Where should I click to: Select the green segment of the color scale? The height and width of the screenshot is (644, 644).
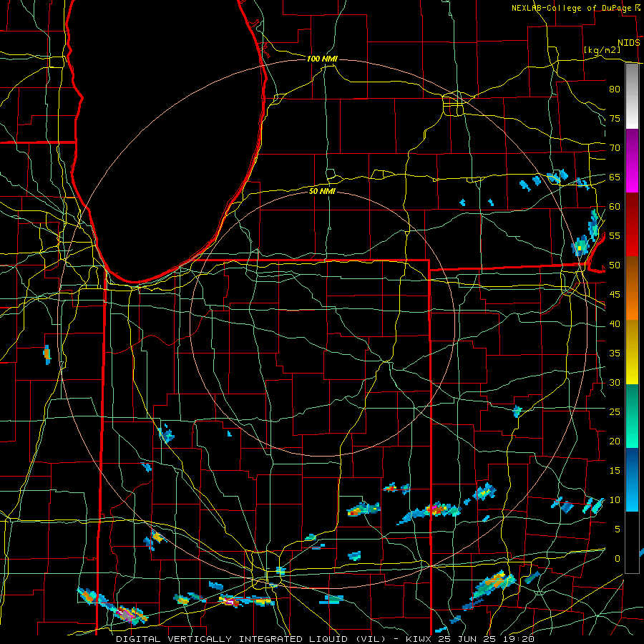[632, 416]
